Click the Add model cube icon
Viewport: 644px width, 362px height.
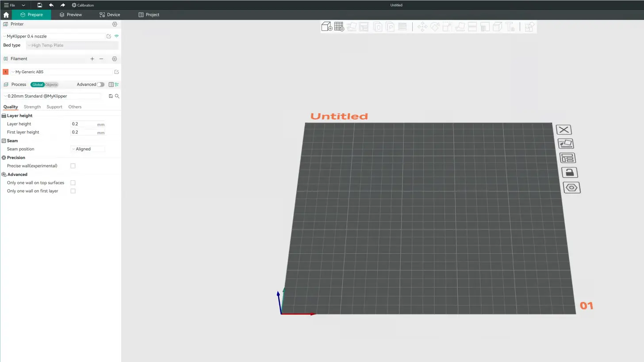[x=326, y=27]
